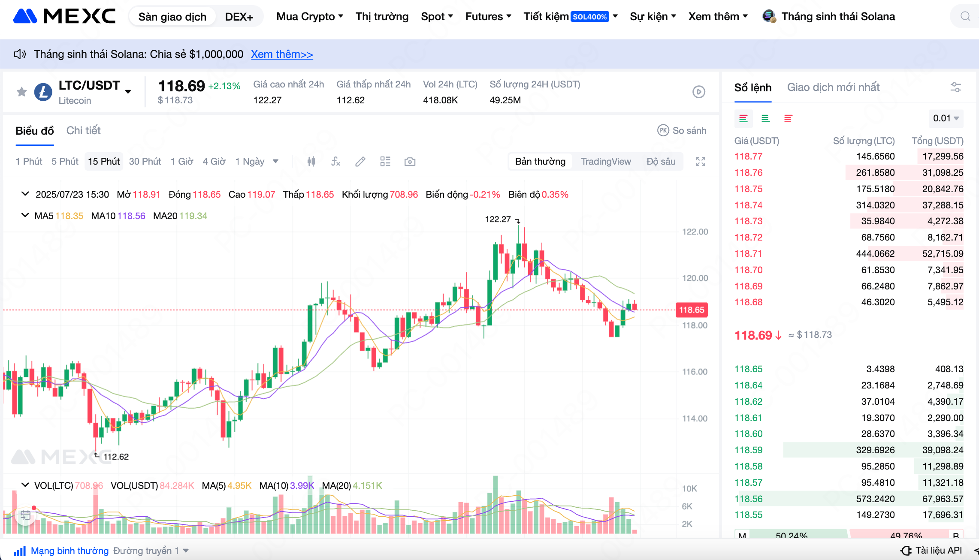Open the Sự kiện dropdown menu
Screen dimensions: 979x560
(x=653, y=16)
